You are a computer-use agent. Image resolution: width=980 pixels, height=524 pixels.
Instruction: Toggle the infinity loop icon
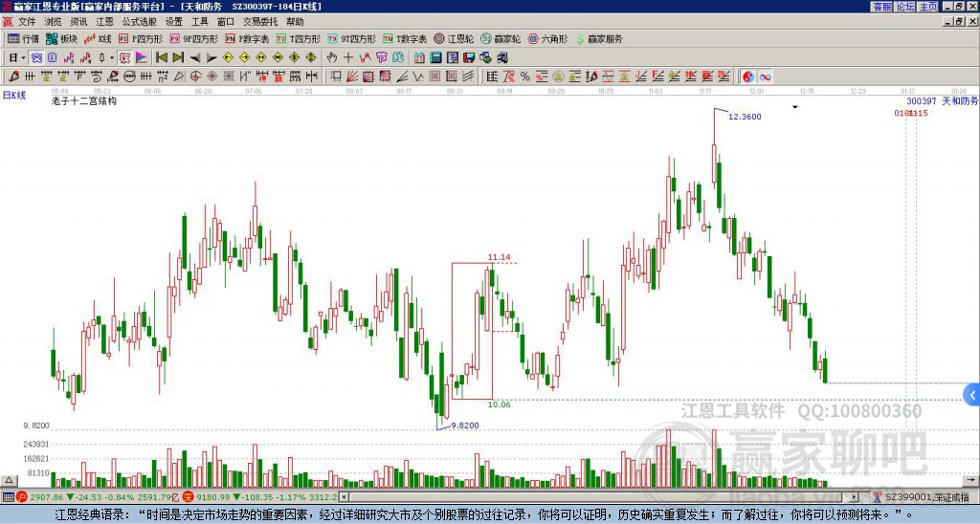[765, 76]
